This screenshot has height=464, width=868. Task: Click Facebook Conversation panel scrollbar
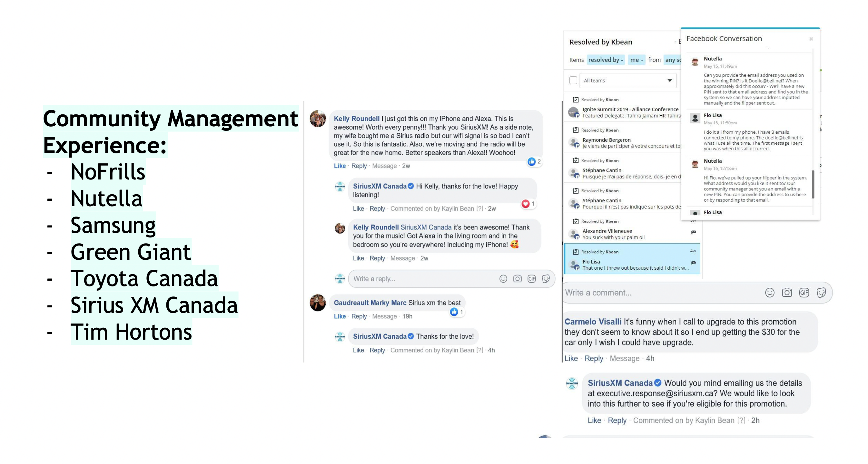pos(813,184)
